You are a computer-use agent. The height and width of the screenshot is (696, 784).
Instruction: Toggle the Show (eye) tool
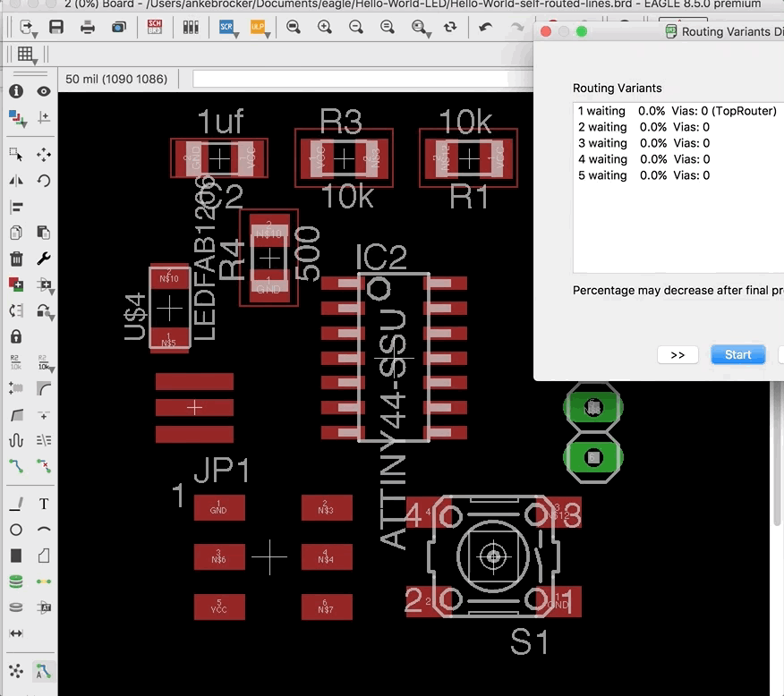(x=44, y=91)
